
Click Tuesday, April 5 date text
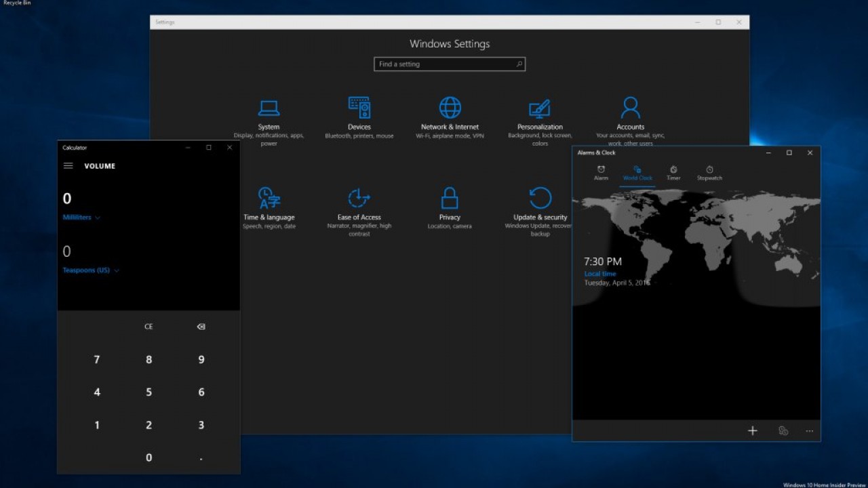[x=617, y=283]
